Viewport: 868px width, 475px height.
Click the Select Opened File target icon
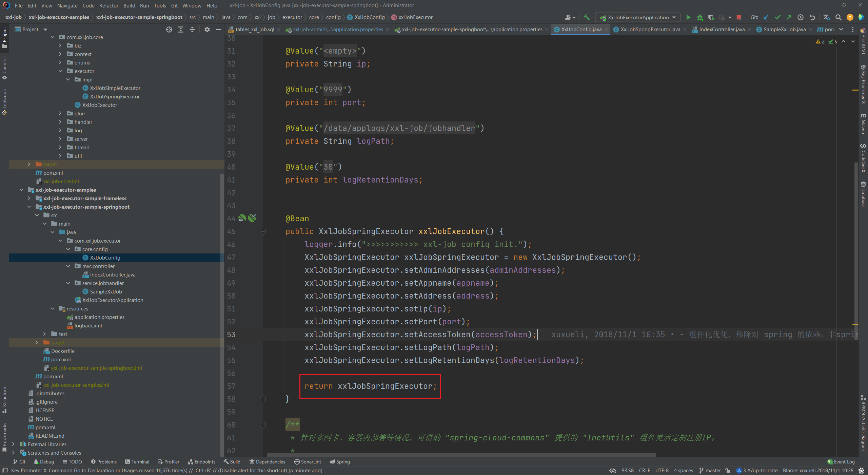[x=169, y=30]
